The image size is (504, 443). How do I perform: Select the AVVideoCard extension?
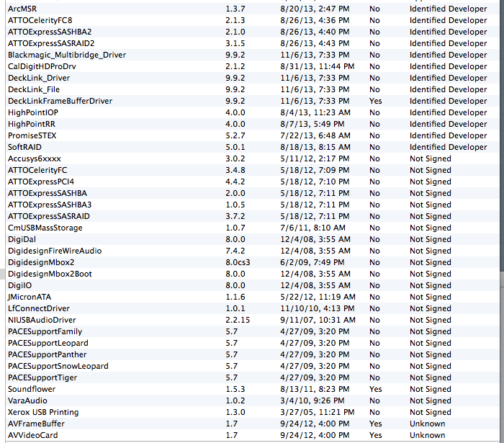[x=252, y=435]
